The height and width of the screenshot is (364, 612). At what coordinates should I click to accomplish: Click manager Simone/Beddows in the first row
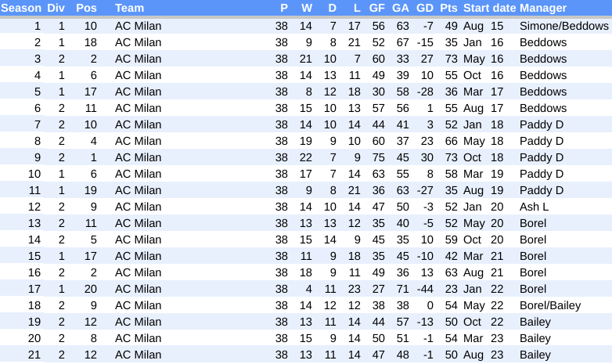pyautogui.click(x=563, y=26)
